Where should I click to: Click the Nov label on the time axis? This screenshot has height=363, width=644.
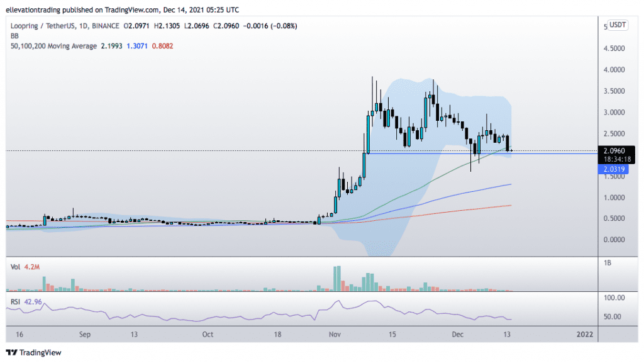click(334, 333)
